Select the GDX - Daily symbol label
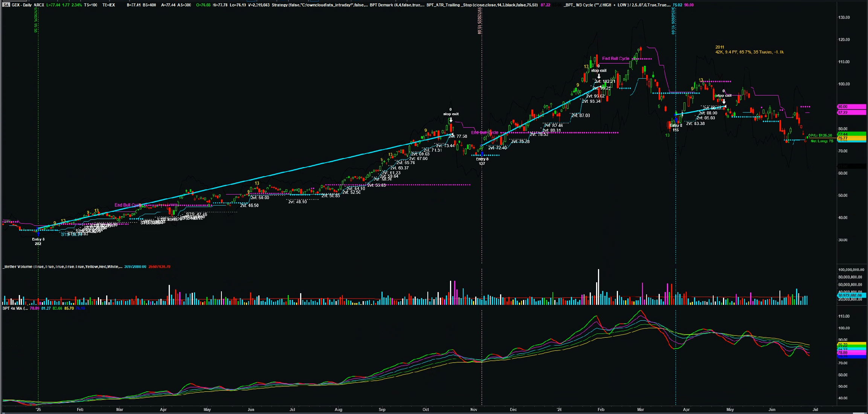Image resolution: width=868 pixels, height=414 pixels. [21, 5]
